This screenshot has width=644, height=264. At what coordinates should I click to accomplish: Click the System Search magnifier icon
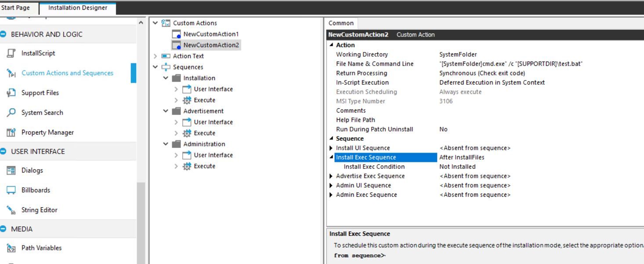click(x=11, y=113)
